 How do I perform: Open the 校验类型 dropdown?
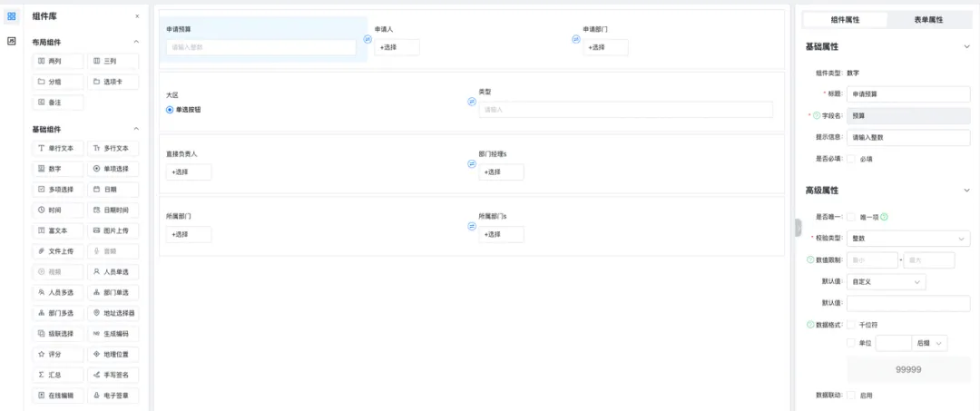point(908,239)
